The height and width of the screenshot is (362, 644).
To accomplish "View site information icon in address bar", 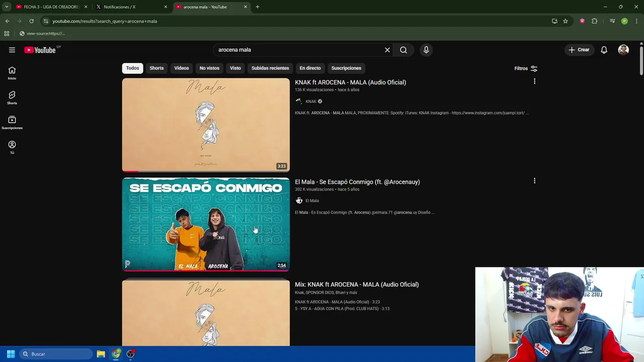I will [x=46, y=21].
